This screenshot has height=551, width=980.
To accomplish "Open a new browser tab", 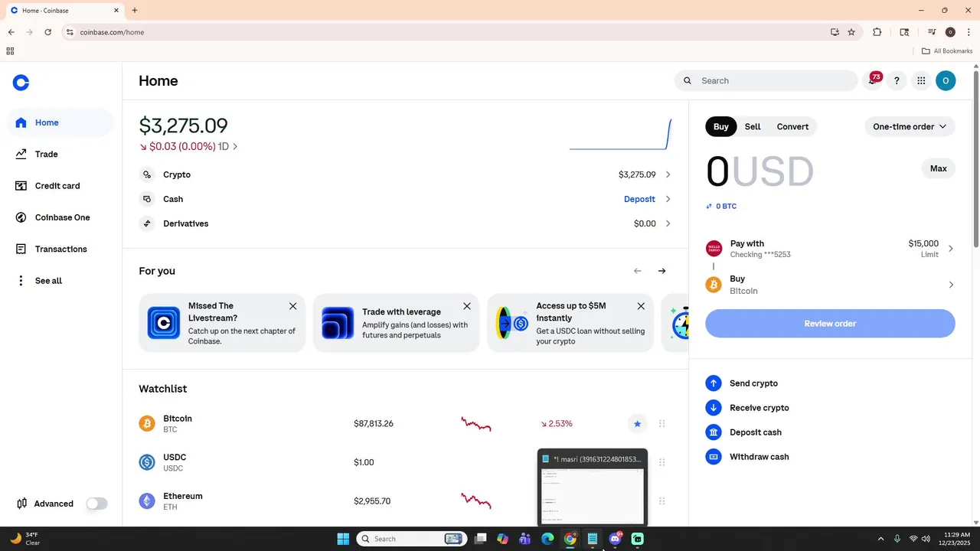I will (135, 11).
